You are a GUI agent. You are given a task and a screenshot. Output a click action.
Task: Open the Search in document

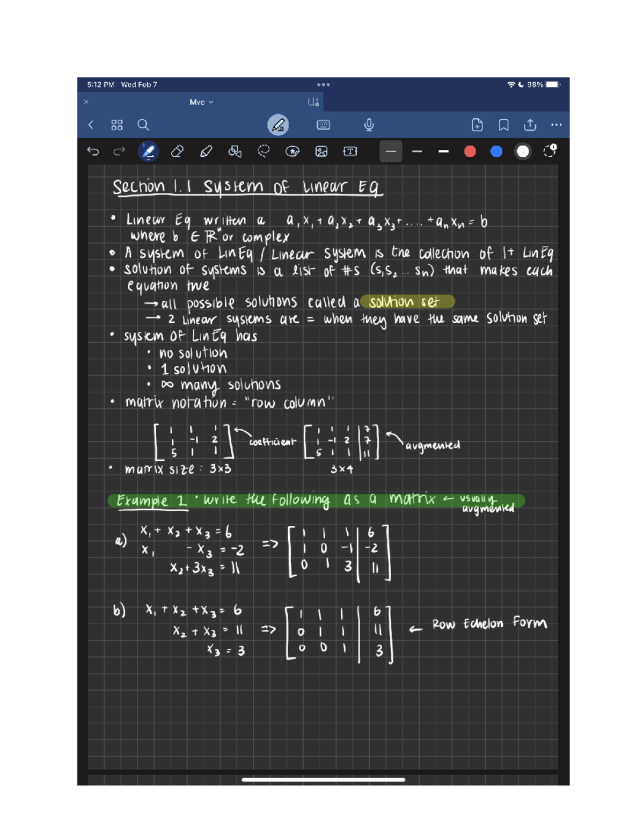click(142, 125)
